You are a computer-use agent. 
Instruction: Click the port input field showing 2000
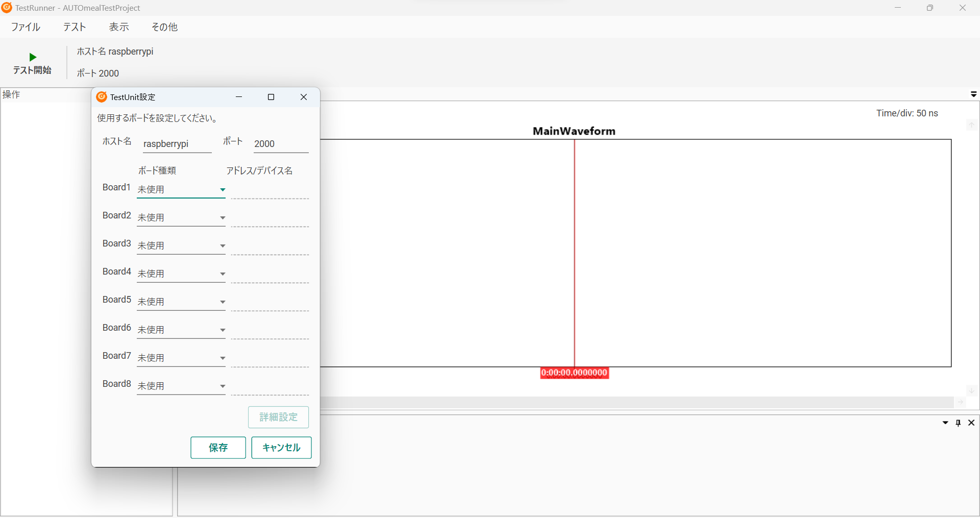tap(281, 144)
